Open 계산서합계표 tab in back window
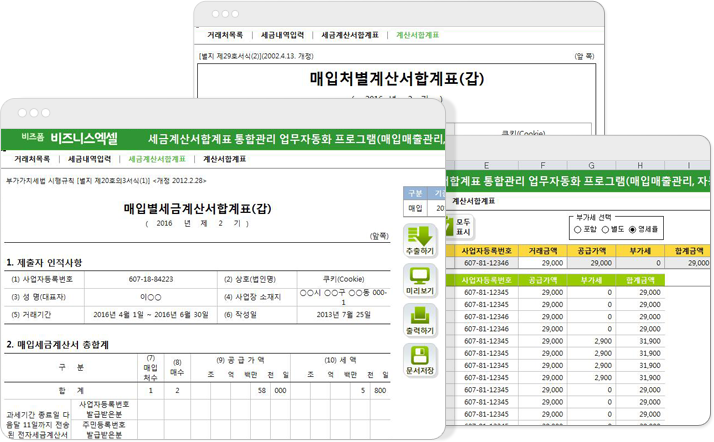The image size is (714, 442). click(x=418, y=34)
